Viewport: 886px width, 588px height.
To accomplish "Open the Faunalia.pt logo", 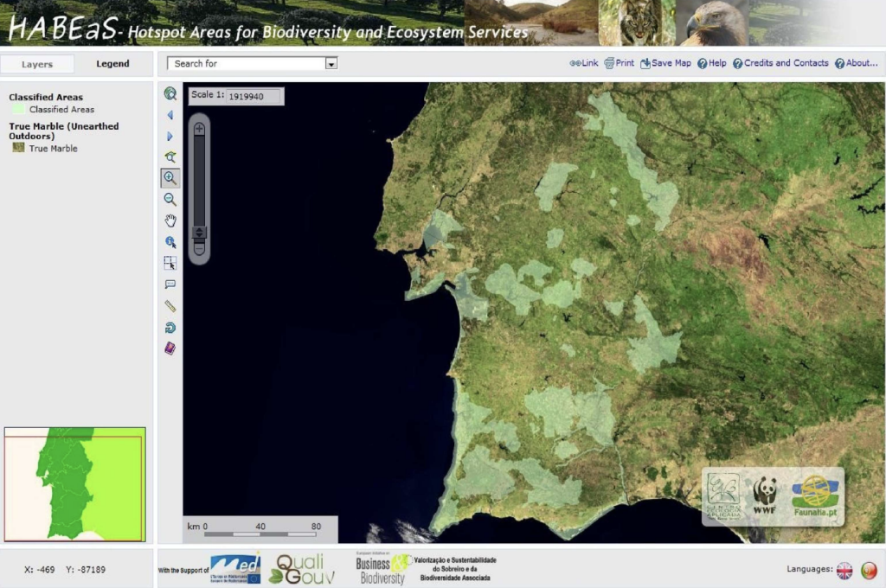I will point(815,496).
